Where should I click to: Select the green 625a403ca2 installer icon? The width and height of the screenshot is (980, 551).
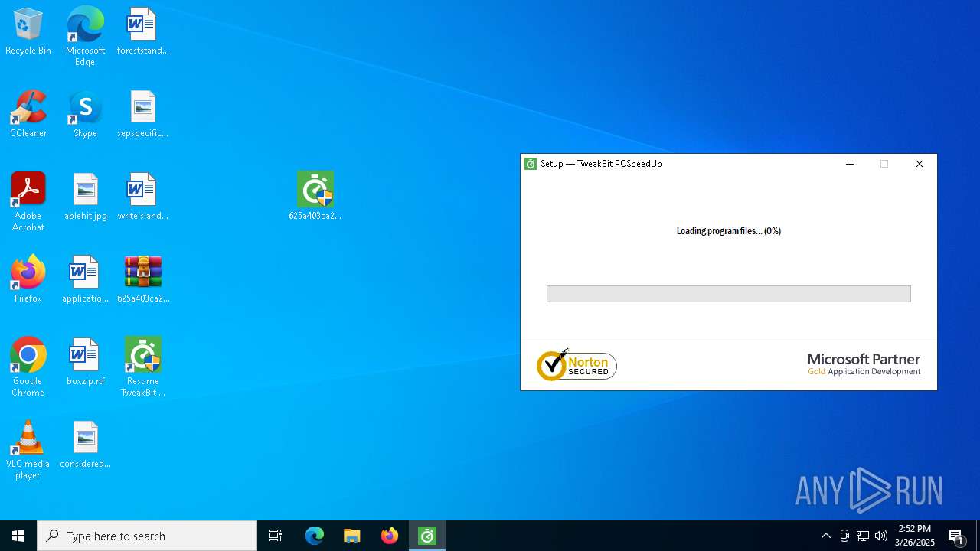(315, 197)
